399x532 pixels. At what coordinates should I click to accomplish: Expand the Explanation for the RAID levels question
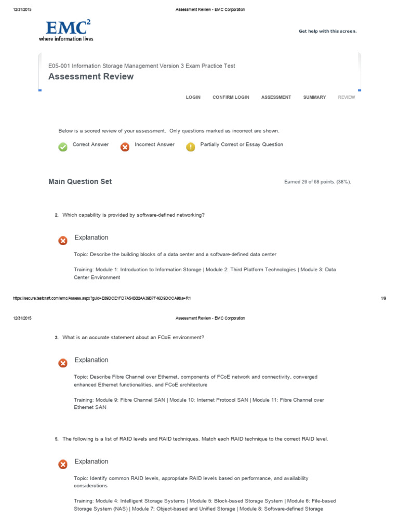[x=91, y=461]
